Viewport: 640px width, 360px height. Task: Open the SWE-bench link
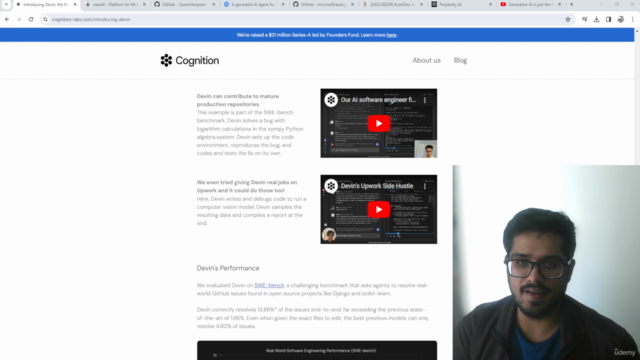coord(269,285)
